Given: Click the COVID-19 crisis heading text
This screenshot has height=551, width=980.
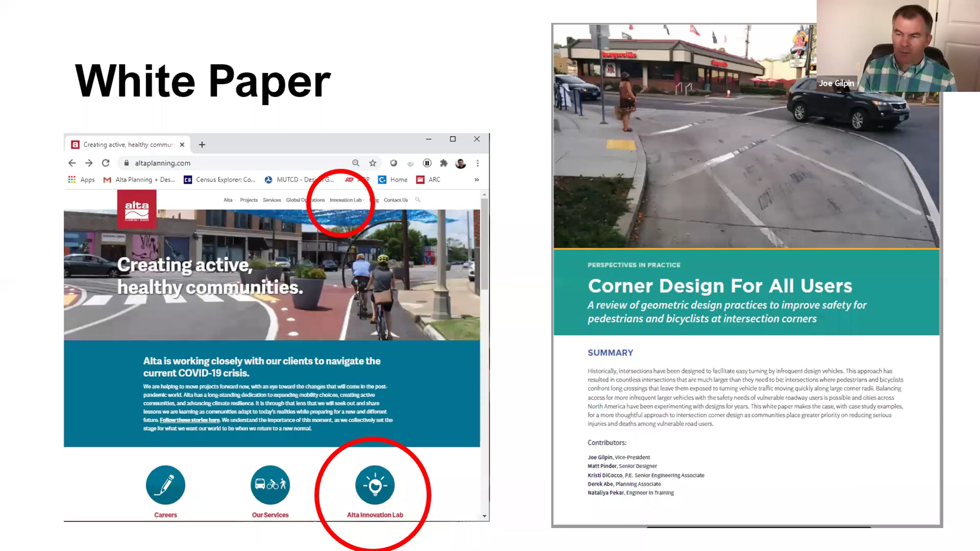Looking at the screenshot, I should click(x=262, y=367).
